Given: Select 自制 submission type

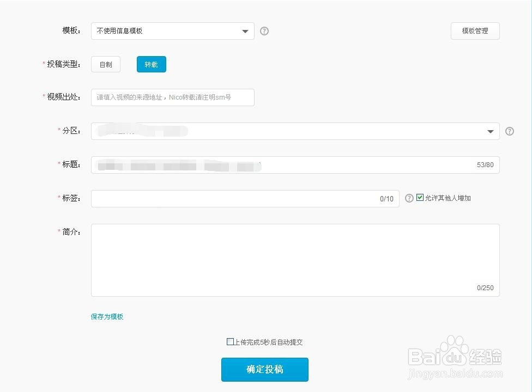Looking at the screenshot, I should point(106,64).
